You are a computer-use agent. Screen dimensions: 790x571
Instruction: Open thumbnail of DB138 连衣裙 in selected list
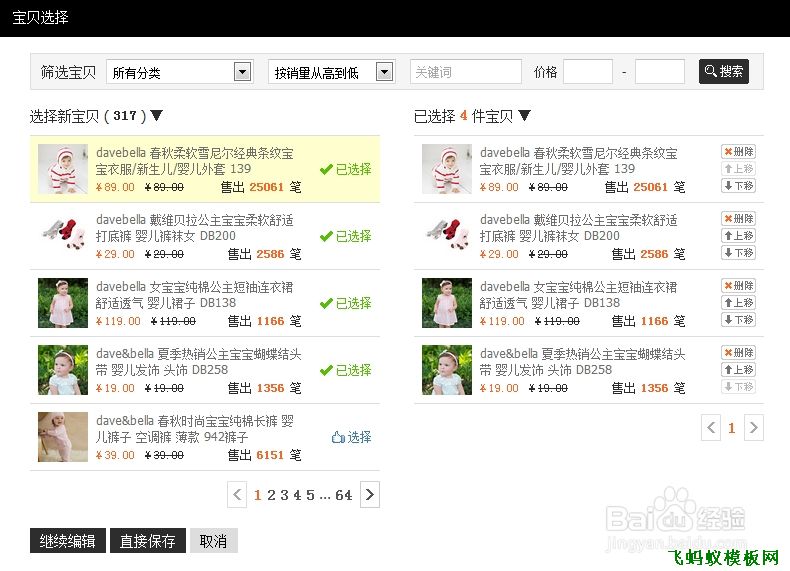coord(447,303)
